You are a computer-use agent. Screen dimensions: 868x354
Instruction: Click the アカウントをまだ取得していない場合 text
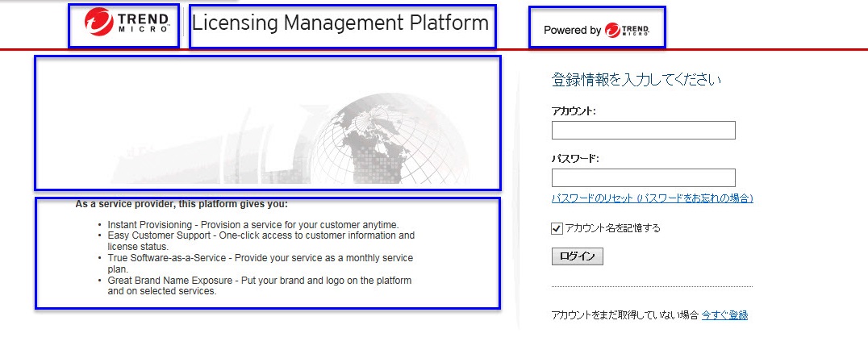(624, 315)
